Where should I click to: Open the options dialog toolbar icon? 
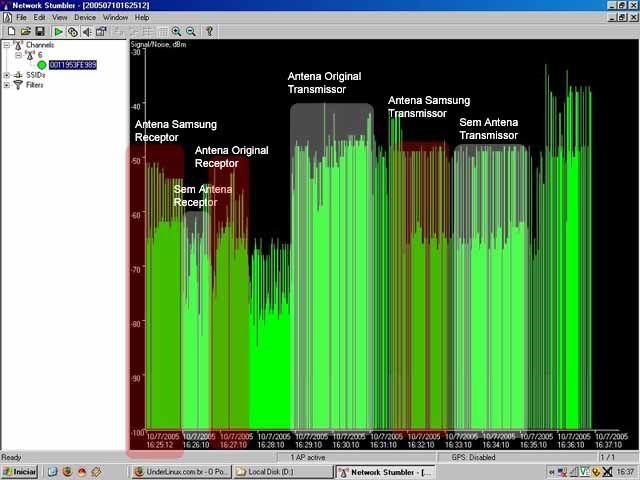[101, 31]
